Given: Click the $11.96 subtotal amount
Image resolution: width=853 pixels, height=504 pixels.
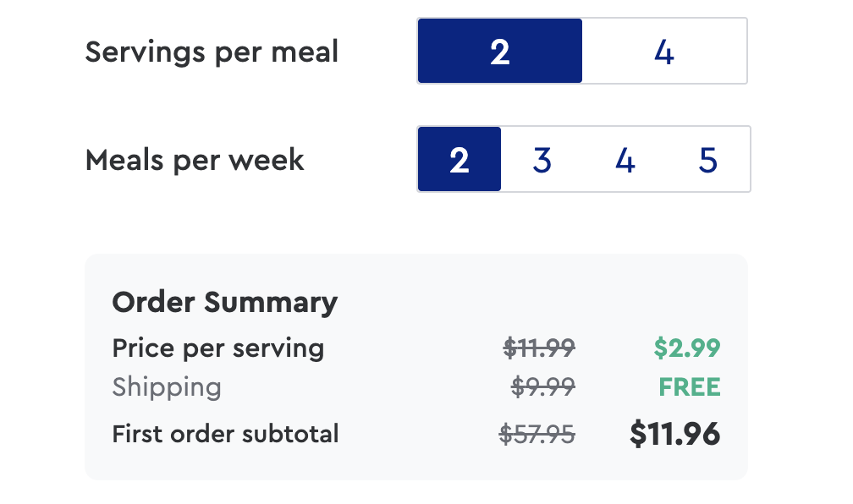Looking at the screenshot, I should 674,434.
